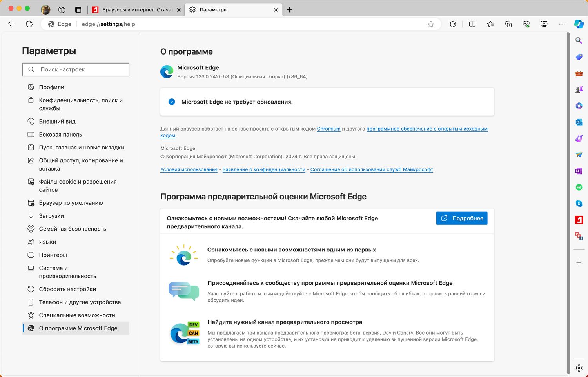Open the Collections toolbar icon
The height and width of the screenshot is (377, 588).
click(x=508, y=24)
